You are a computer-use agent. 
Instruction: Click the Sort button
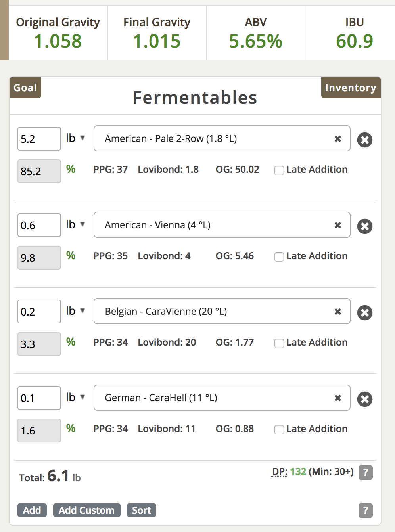tap(142, 510)
